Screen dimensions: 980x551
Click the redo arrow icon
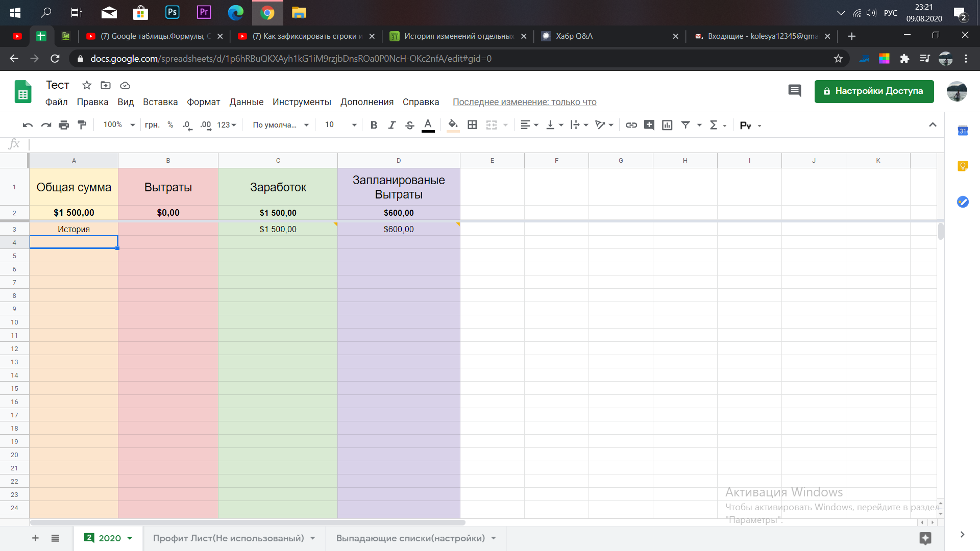pos(46,125)
